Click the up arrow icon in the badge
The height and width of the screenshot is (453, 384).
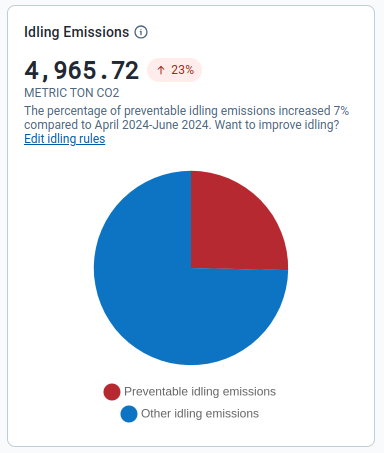click(161, 70)
